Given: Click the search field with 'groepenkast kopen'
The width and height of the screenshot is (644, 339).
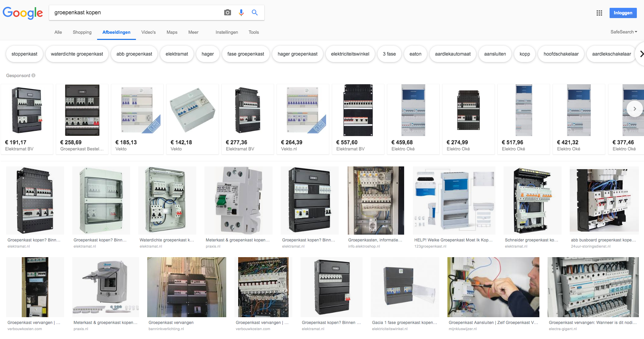Looking at the screenshot, I should (x=136, y=13).
